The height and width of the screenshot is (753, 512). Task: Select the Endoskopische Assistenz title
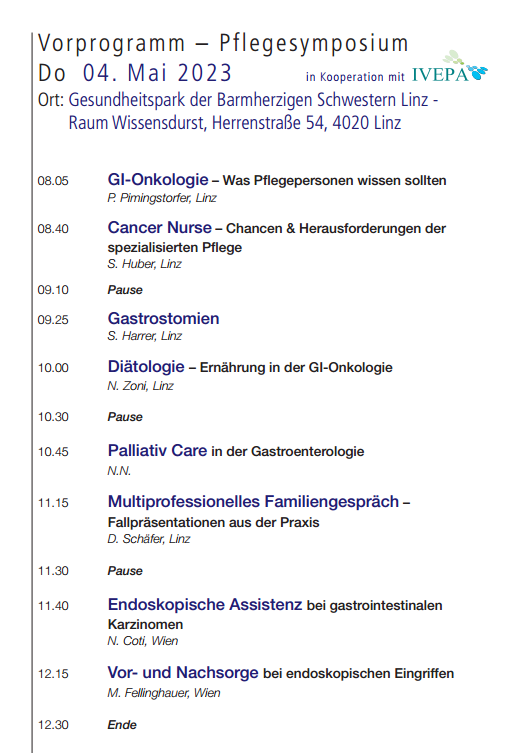point(205,604)
